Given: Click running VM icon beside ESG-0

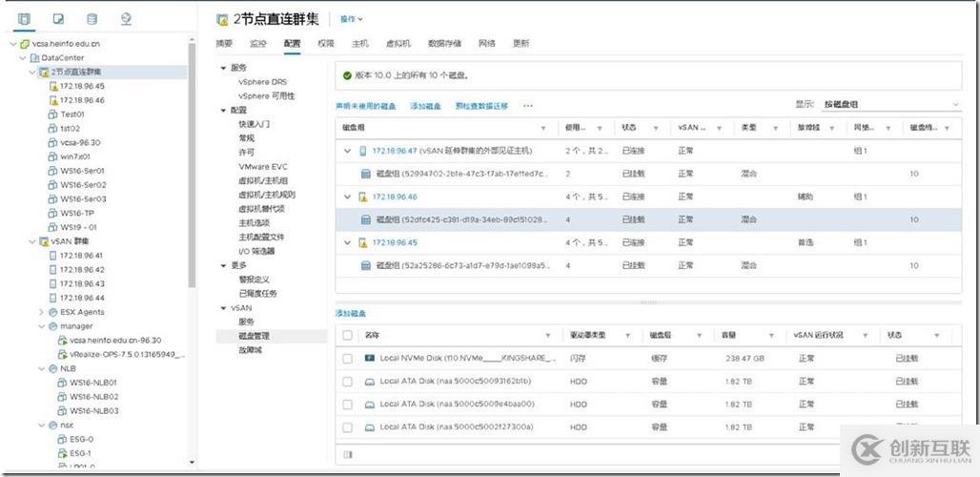Looking at the screenshot, I should coord(62,440).
